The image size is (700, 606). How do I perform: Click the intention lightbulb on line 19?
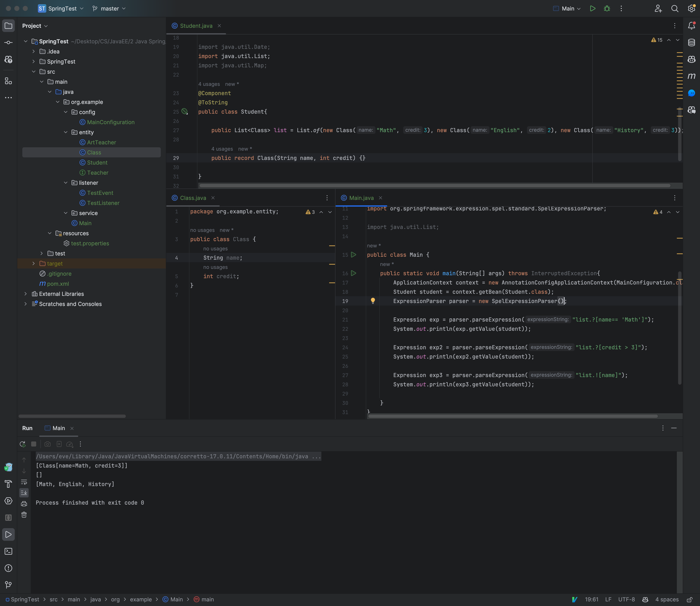click(373, 301)
